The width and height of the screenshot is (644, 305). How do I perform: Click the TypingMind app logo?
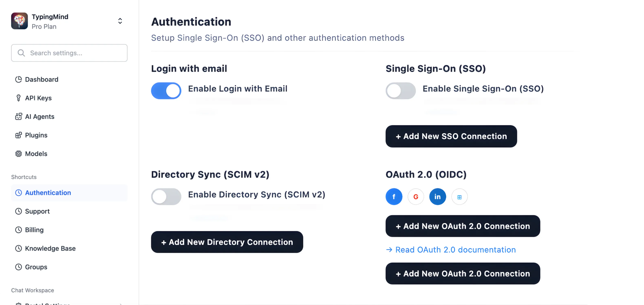[x=20, y=21]
